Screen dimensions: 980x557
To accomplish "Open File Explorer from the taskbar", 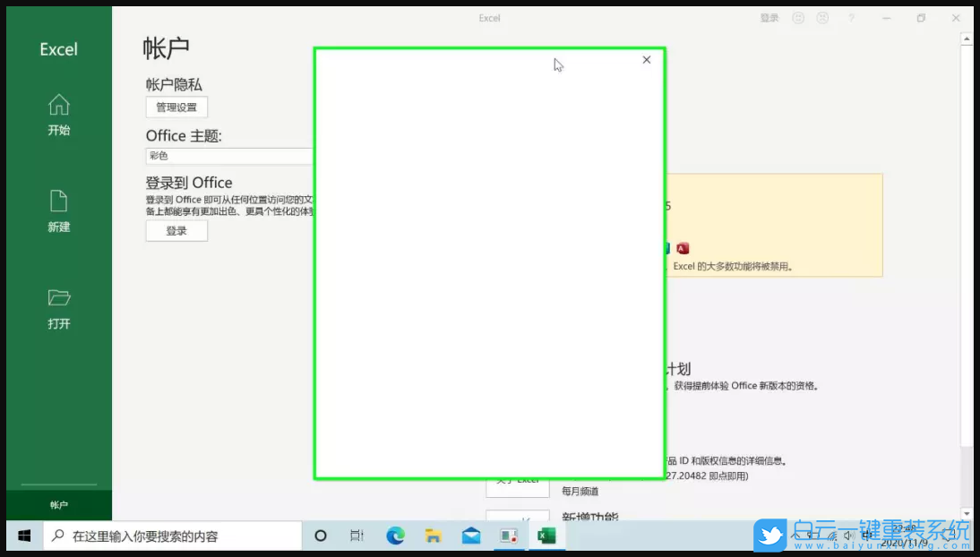I will coord(432,535).
